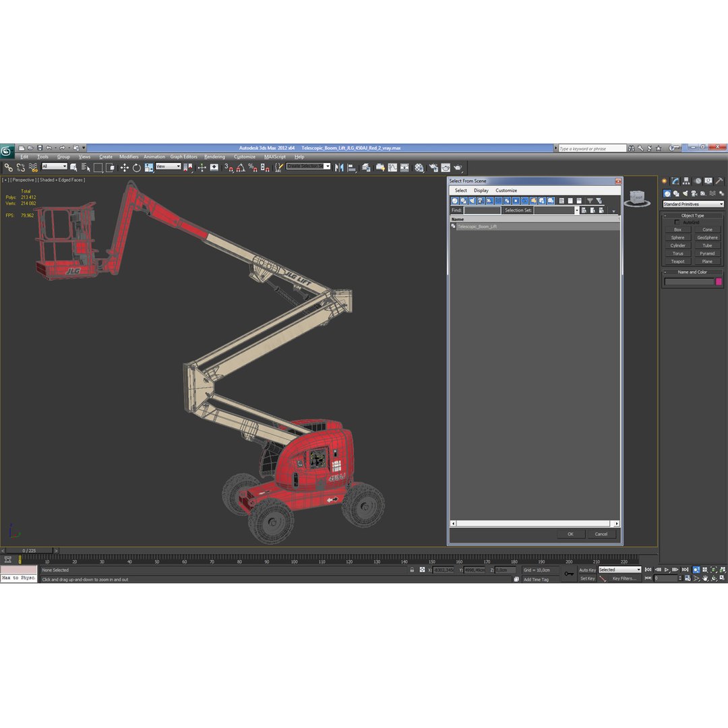728x728 pixels.
Task: Toggle the Percent Snap button
Action: coord(253,168)
